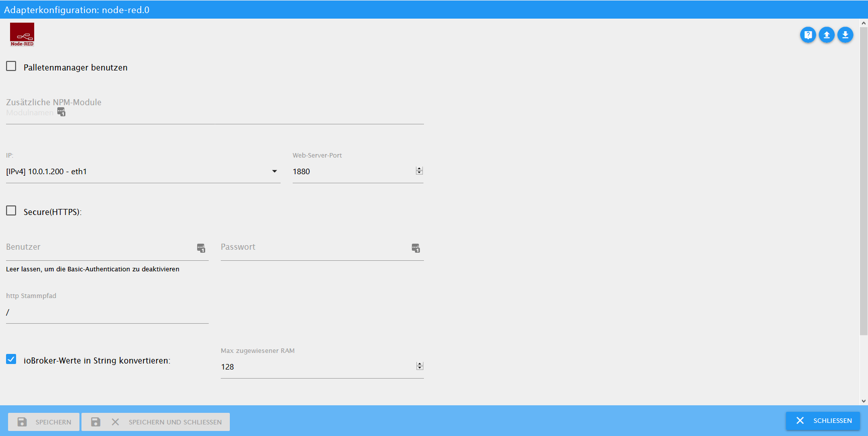
Task: Enable Secure(HTTPS) checkbox
Action: pos(11,210)
